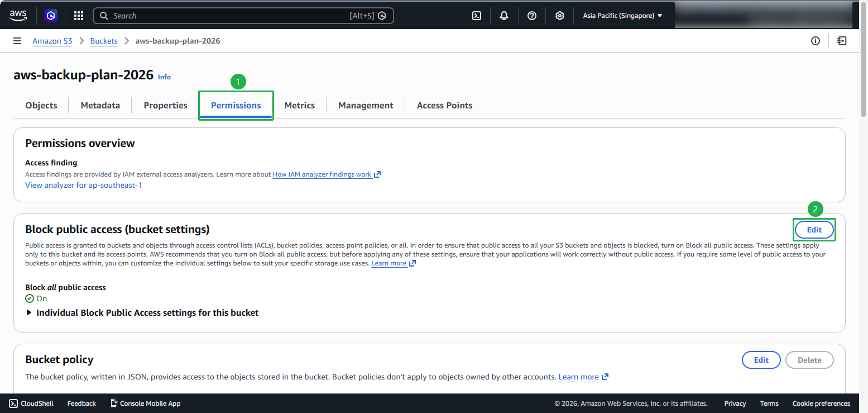Click the Access finding label
Viewport: 868px width, 413px height.
51,163
